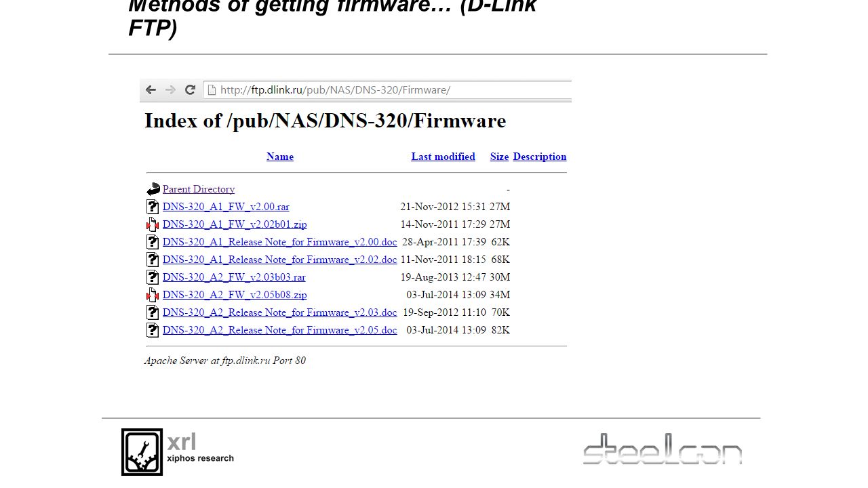Click the 62K file size value
The width and height of the screenshot is (868, 488).
click(500, 242)
